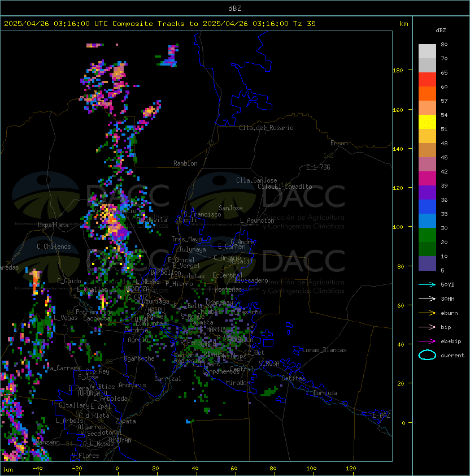Select the royal blue swatch above 35 label
This screenshot has height=476, width=470.
point(427,207)
